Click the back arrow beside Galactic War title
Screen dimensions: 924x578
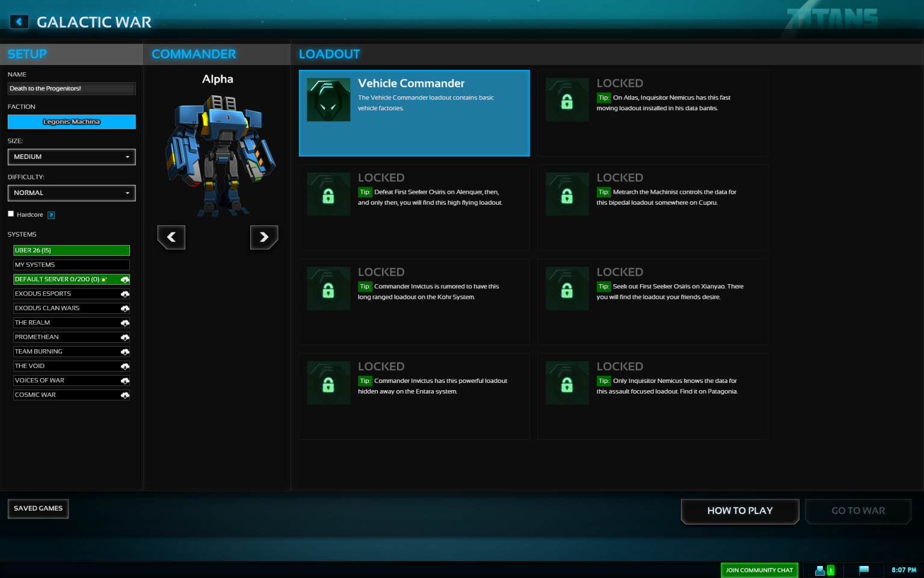pos(19,21)
